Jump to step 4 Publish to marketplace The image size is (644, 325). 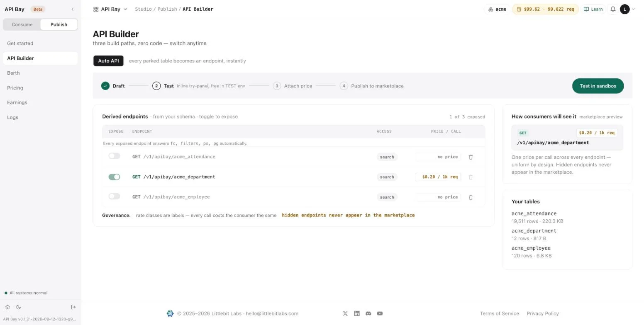(372, 86)
